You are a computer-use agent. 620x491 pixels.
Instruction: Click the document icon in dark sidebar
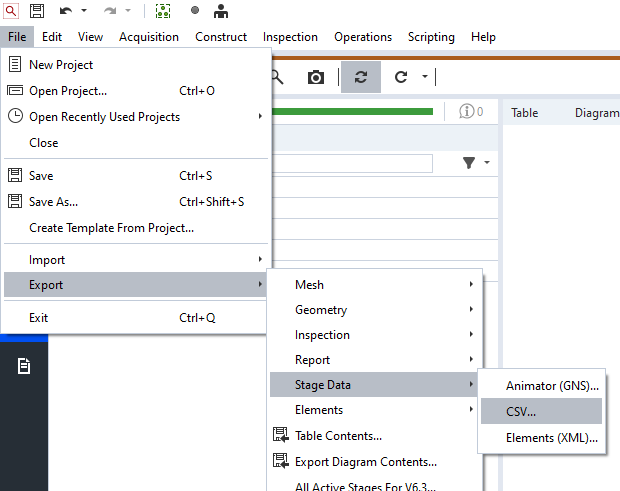tap(23, 367)
